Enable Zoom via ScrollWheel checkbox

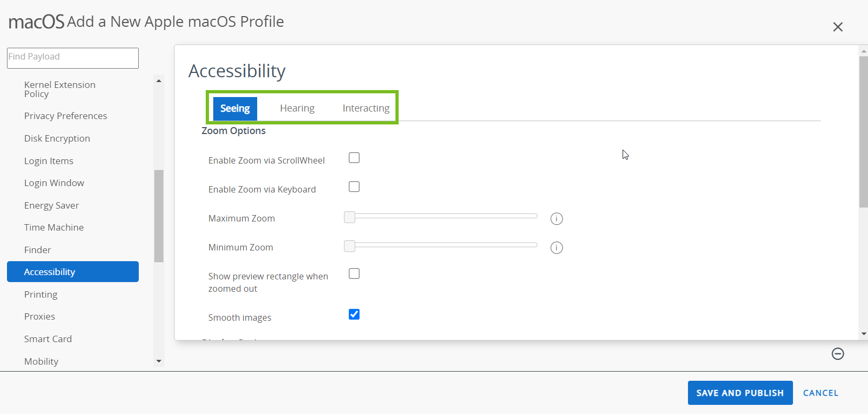point(354,158)
